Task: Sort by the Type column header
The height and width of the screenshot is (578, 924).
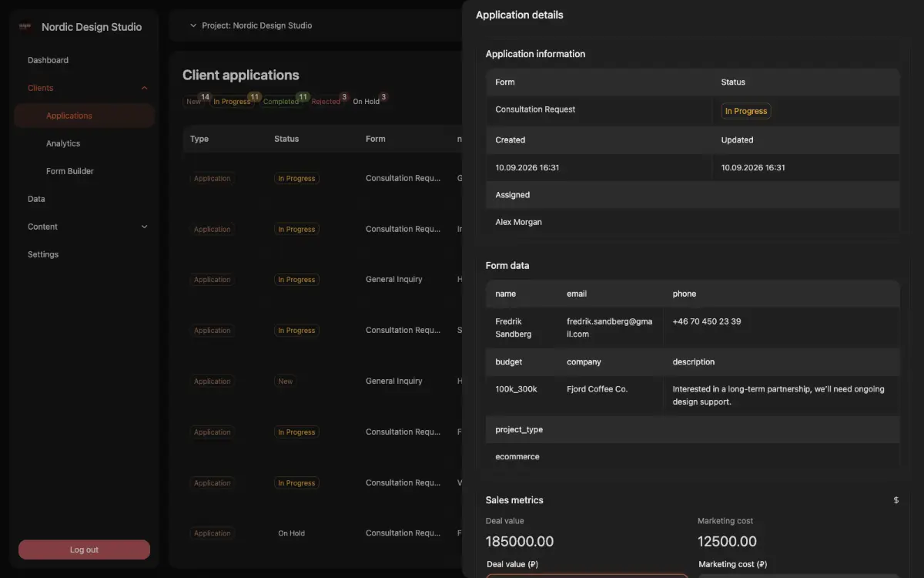Action: tap(199, 139)
